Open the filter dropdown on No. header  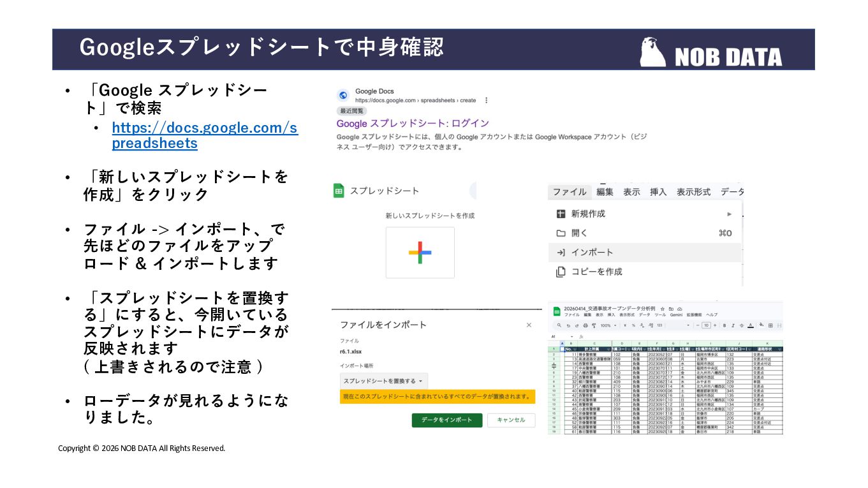575,349
